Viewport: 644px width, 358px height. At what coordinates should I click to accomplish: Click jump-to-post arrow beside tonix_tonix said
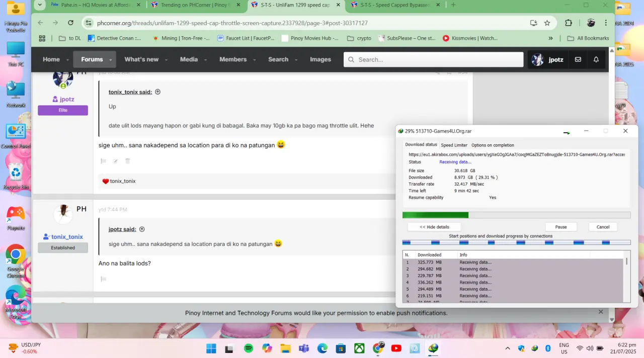click(x=157, y=92)
